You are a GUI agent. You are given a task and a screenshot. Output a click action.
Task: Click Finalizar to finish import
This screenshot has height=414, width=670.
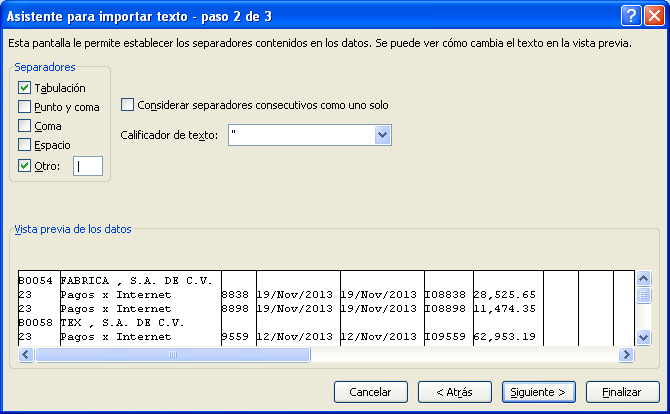(623, 392)
